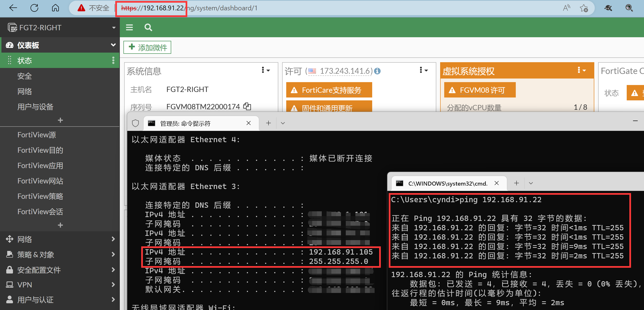
Task: Go to browser home page icon
Action: (55, 8)
